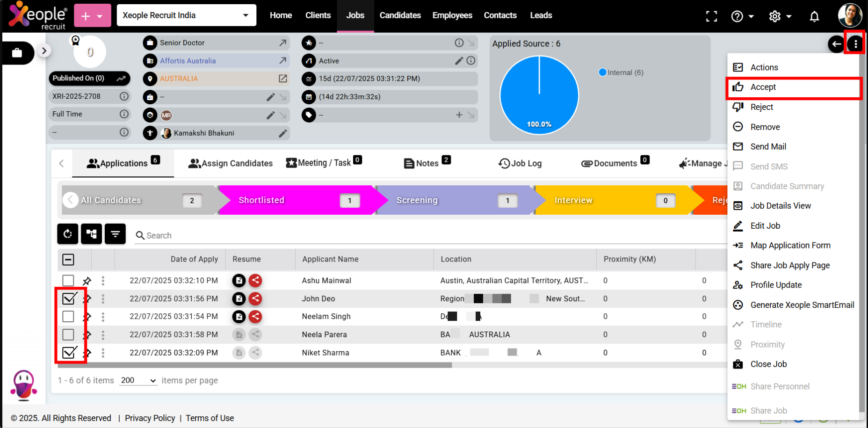Click Neelam Singh red share icon
This screenshot has height=428, width=868.
click(255, 317)
